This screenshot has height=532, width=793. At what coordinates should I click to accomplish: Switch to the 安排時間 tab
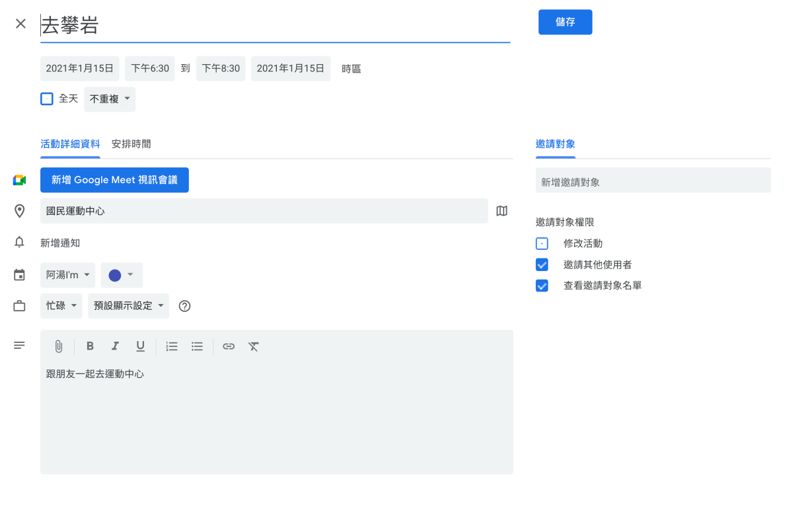click(131, 143)
